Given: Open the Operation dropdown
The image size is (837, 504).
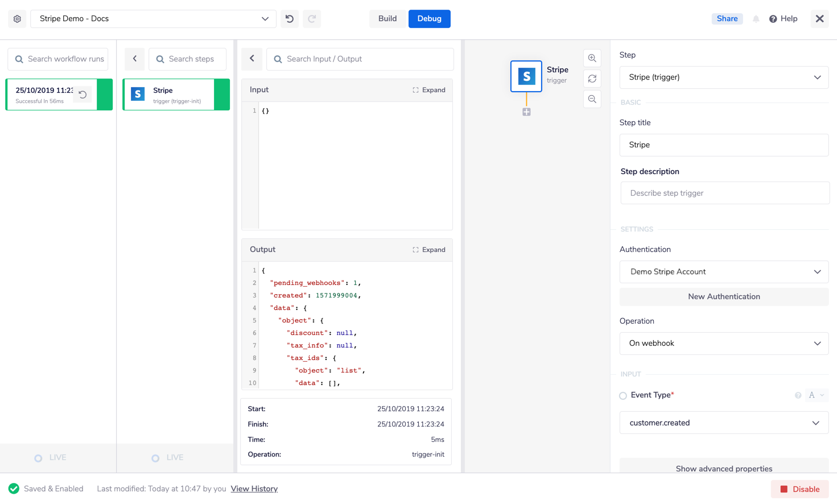Looking at the screenshot, I should coord(723,344).
